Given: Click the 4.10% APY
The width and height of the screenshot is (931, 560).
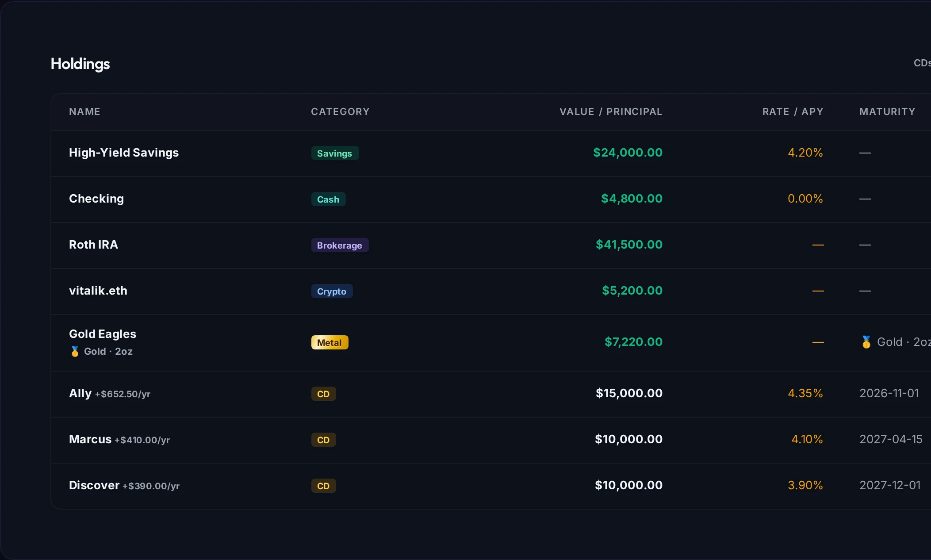Looking at the screenshot, I should [x=807, y=439].
